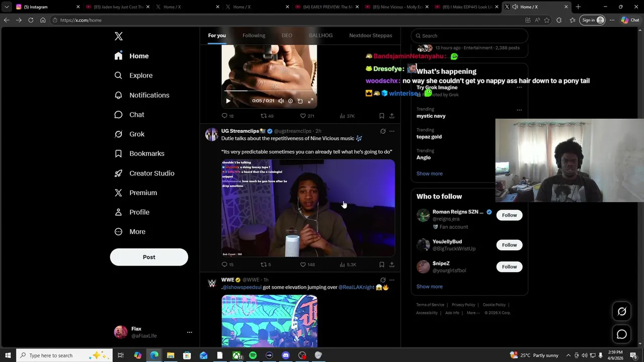Open Notifications in the sidebar
Image resolution: width=644 pixels, height=362 pixels.
point(142,95)
